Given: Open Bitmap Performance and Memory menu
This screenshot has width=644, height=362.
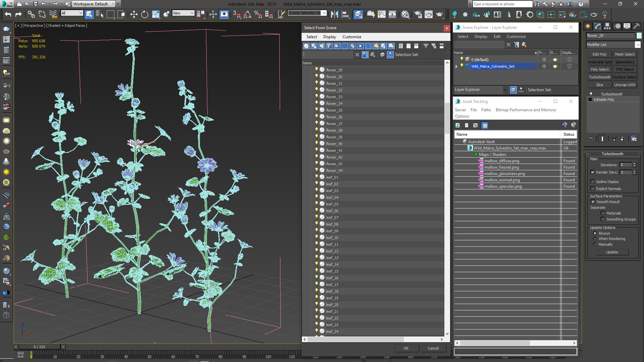Looking at the screenshot, I should (x=526, y=110).
